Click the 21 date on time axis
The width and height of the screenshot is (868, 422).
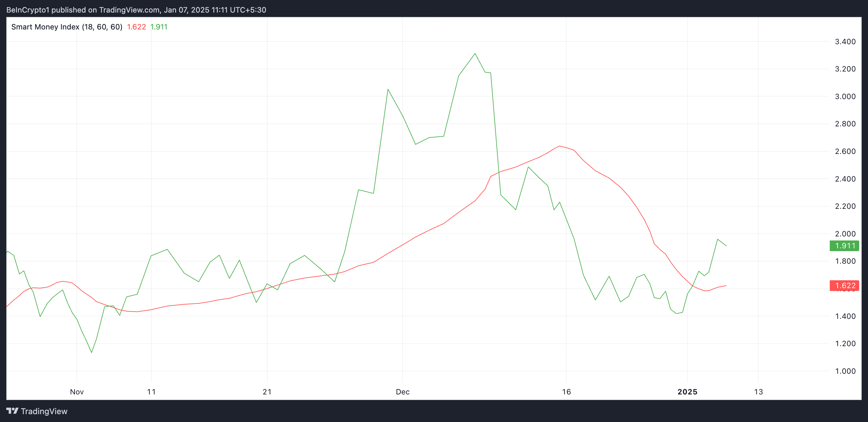267,392
